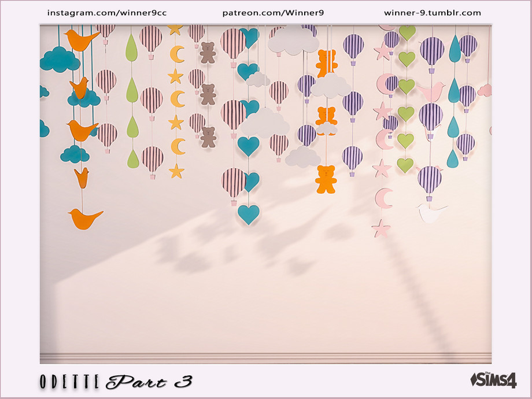532x399 pixels.
Task: Click the white baseboard along the wall bottom
Action: pyautogui.click(x=265, y=355)
